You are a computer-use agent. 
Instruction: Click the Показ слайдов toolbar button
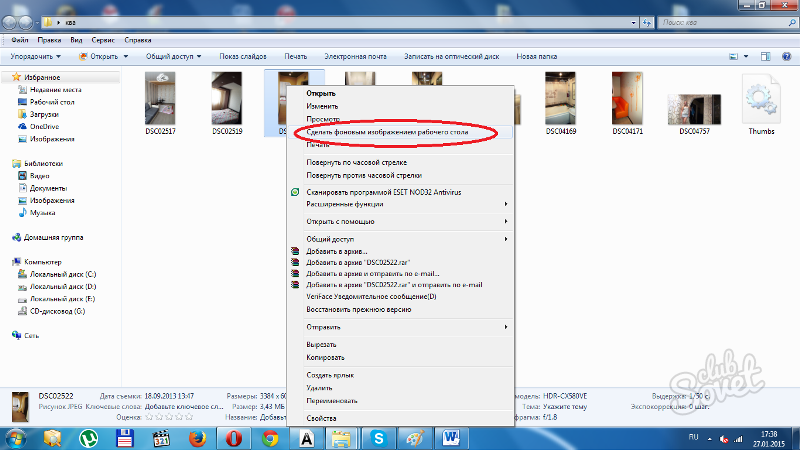(243, 57)
